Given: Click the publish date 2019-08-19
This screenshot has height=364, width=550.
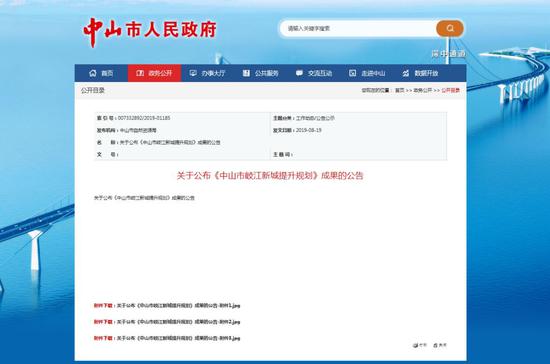Looking at the screenshot, I should [309, 130].
